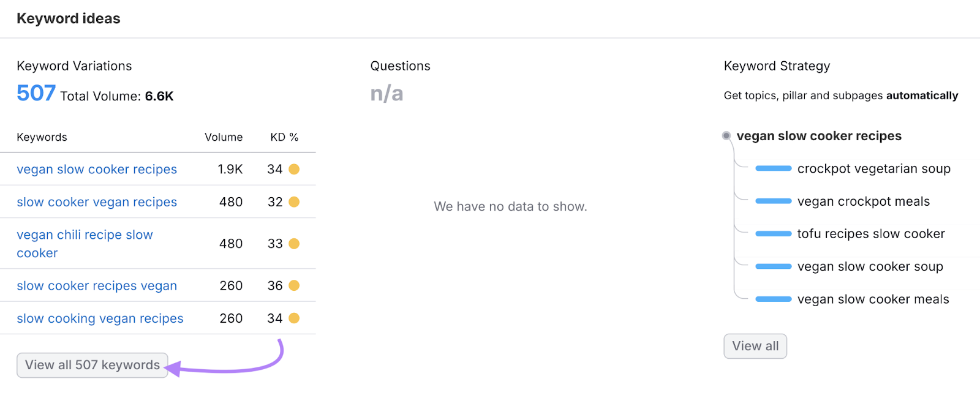This screenshot has height=398, width=980.
Task: Open 'vegan chili recipe slow cooker' link
Action: click(85, 244)
